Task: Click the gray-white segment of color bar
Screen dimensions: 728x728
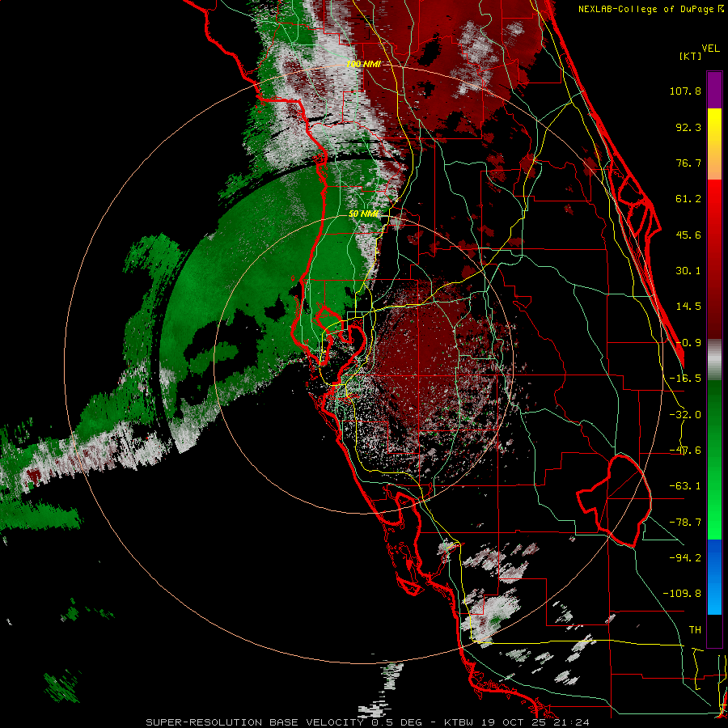Action: (714, 360)
